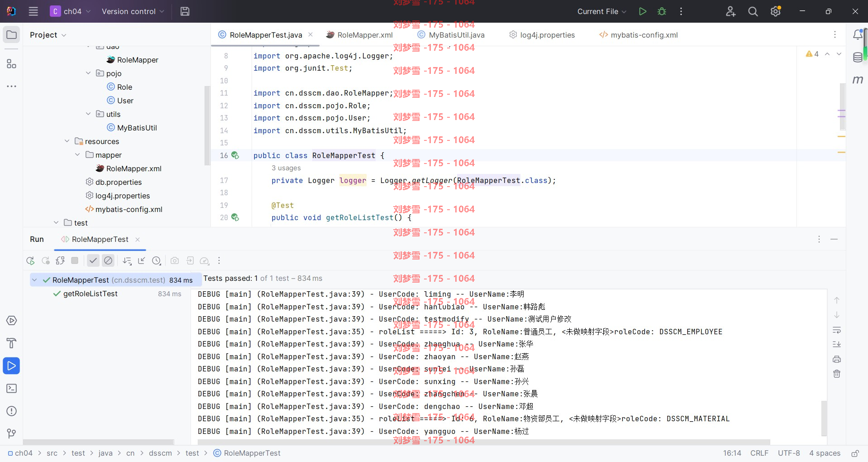This screenshot has width=868, height=462.
Task: Collapse the resources folder
Action: tap(67, 141)
